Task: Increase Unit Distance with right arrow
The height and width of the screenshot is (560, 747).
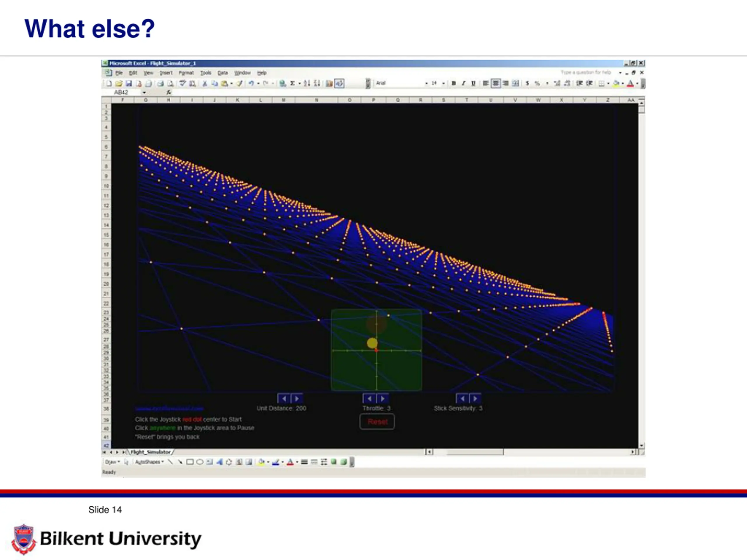Action: [296, 399]
